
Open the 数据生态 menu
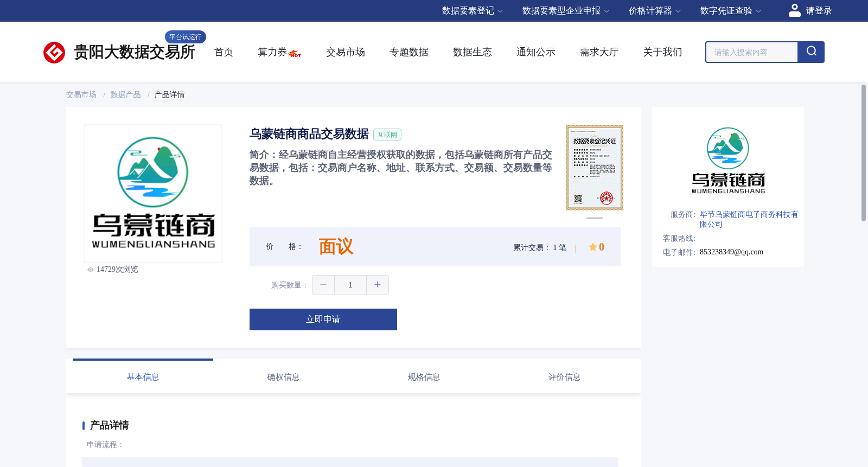pyautogui.click(x=473, y=52)
